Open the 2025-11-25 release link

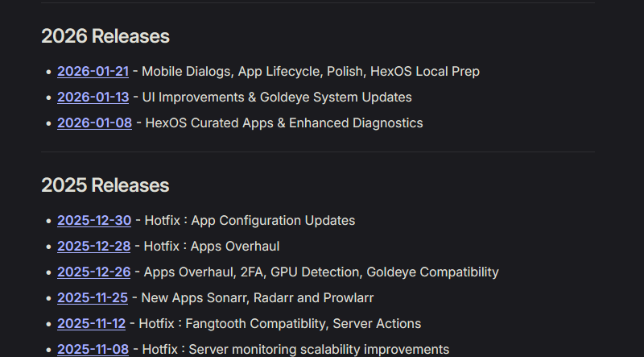pyautogui.click(x=92, y=298)
